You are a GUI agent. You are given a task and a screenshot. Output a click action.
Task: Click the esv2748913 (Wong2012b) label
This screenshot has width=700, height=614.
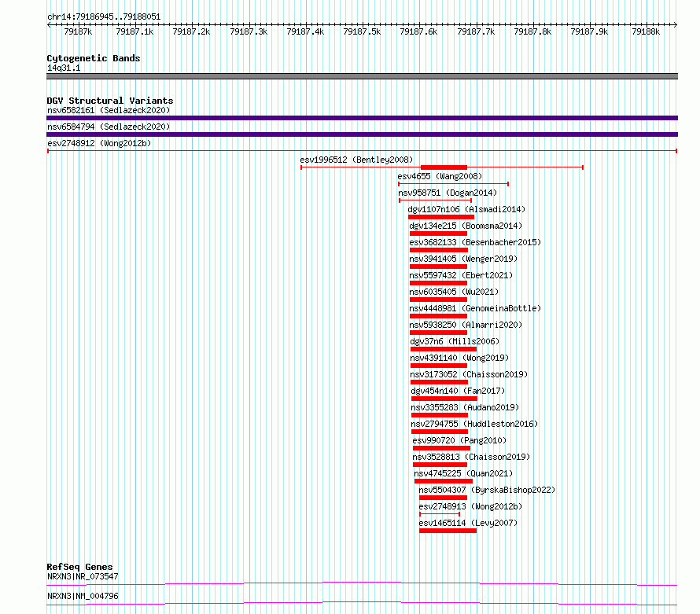pos(470,506)
